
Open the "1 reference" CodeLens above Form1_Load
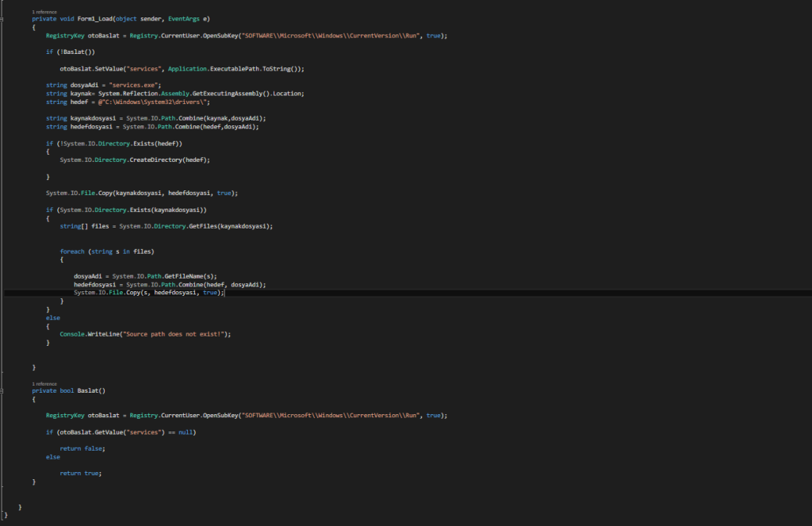coord(44,12)
